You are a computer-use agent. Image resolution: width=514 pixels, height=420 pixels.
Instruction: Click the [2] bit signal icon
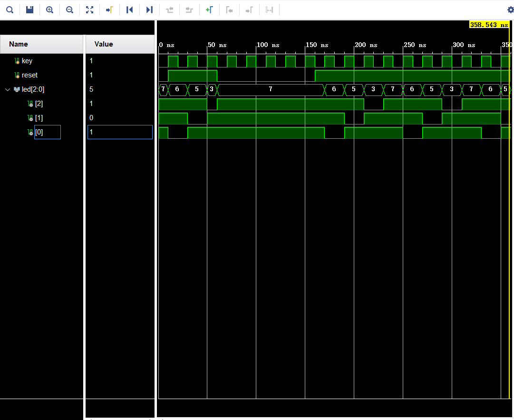click(x=30, y=104)
